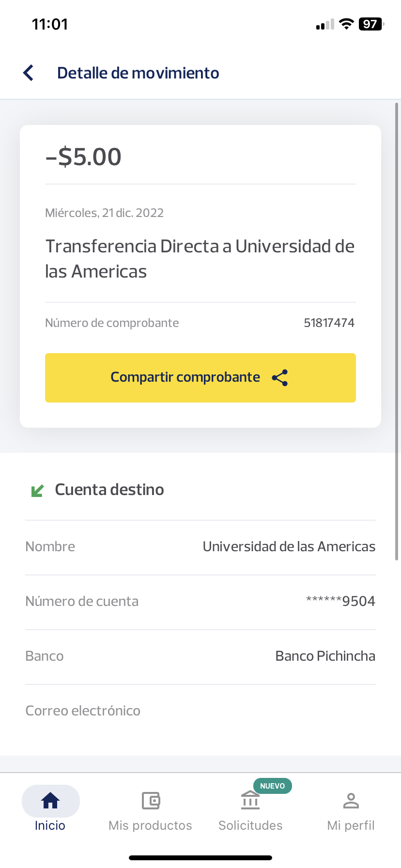Tap the Detalle de movimiento title
This screenshot has height=868, width=401.
(138, 73)
